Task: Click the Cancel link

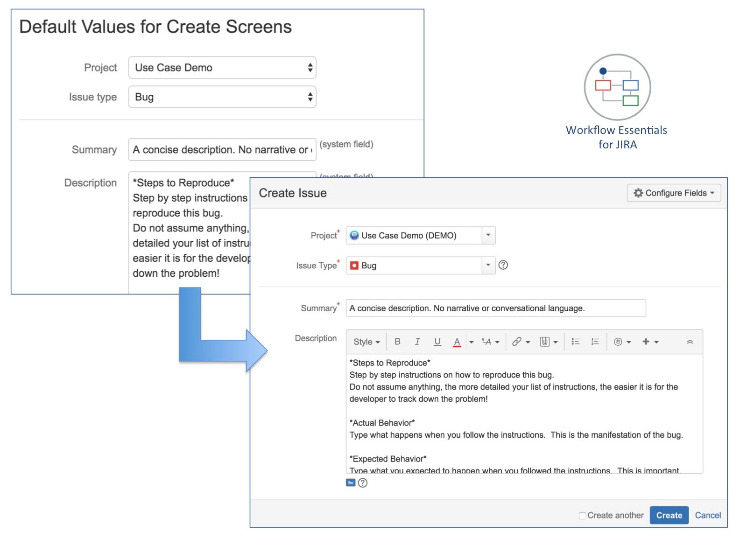Action: (x=708, y=515)
